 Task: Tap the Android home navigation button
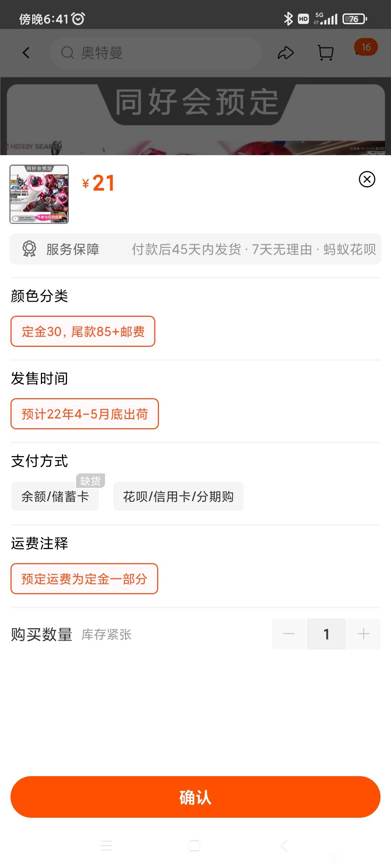click(x=194, y=846)
